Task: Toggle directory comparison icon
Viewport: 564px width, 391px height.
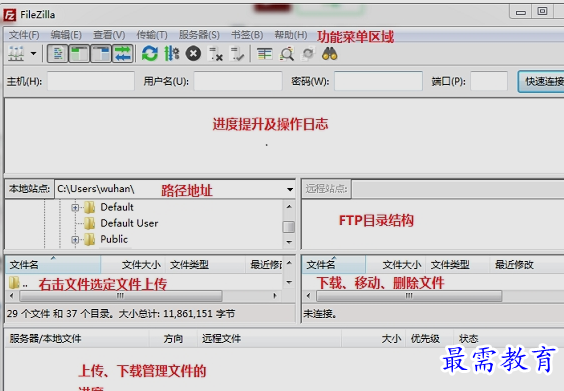Action: pos(287,54)
